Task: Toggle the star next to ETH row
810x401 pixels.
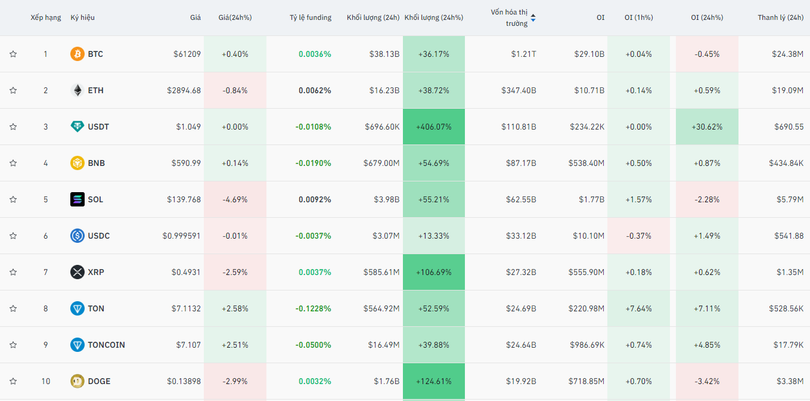Action: point(13,91)
